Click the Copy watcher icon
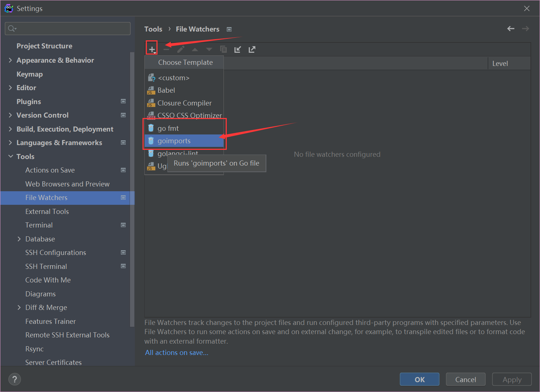This screenshot has height=392, width=540. click(x=223, y=49)
